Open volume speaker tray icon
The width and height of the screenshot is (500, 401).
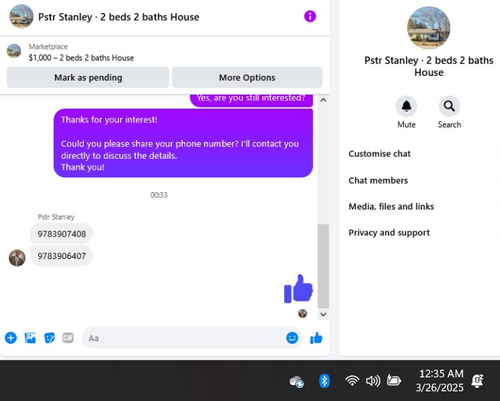pos(373,381)
